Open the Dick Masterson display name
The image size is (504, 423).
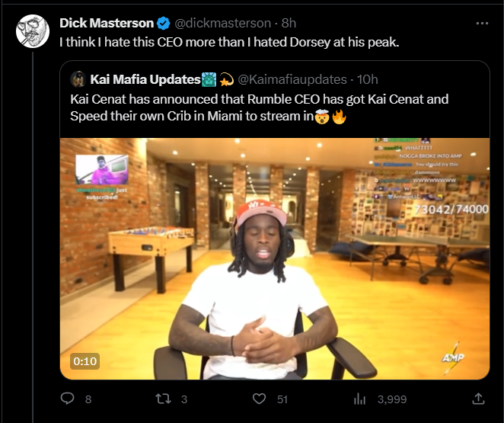coord(107,23)
